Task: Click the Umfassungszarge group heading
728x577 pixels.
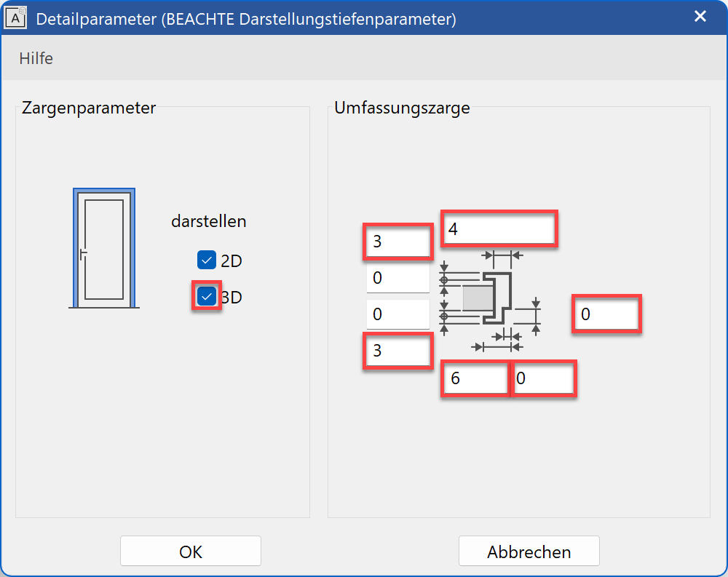Action: [402, 108]
